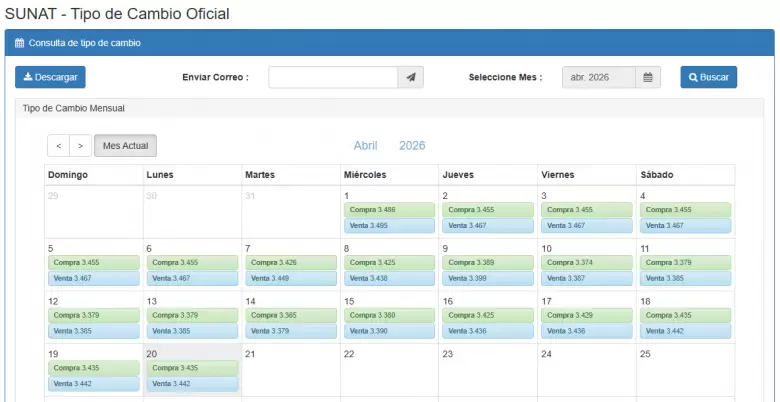The width and height of the screenshot is (780, 402).
Task: Go to next month using right arrow
Action: coord(80,146)
